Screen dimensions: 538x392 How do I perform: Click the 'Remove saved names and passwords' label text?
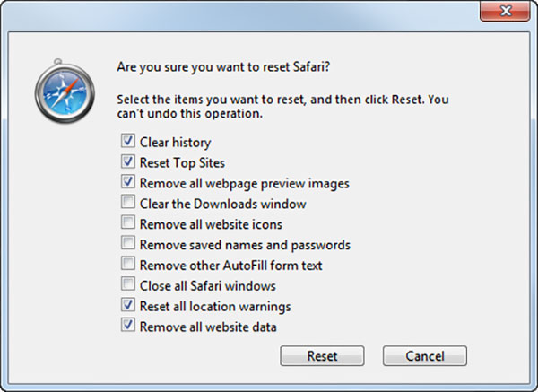245,245
